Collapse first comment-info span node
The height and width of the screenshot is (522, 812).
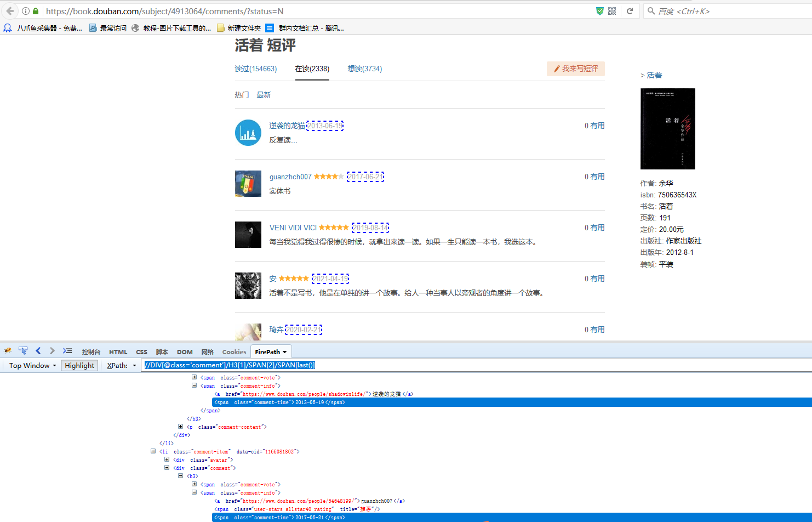pyautogui.click(x=194, y=385)
